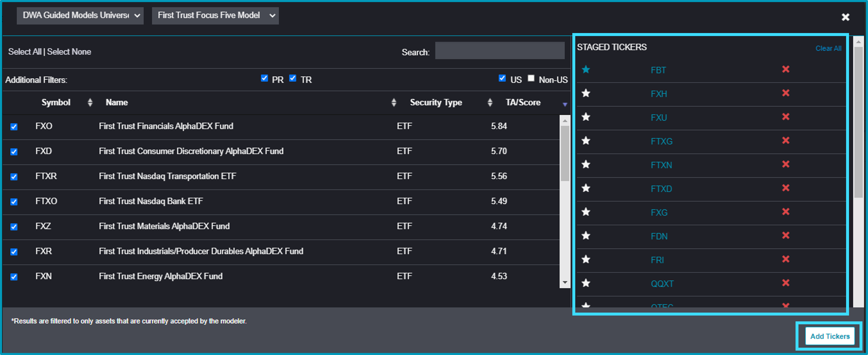Remove FXU from staged tickers
The image size is (868, 355).
(786, 117)
